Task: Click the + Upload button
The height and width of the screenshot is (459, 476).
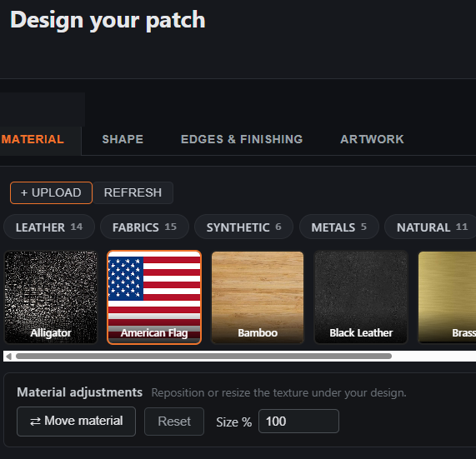Action: click(x=51, y=192)
